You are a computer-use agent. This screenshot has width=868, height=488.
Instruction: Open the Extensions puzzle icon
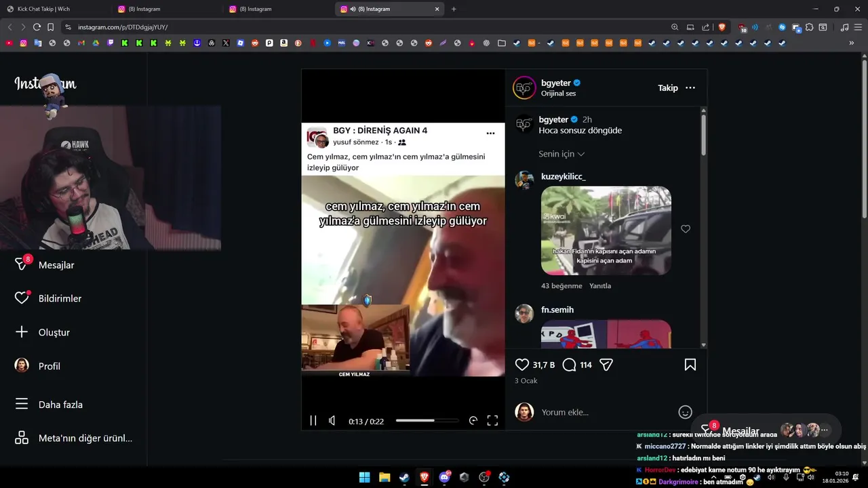[809, 27]
